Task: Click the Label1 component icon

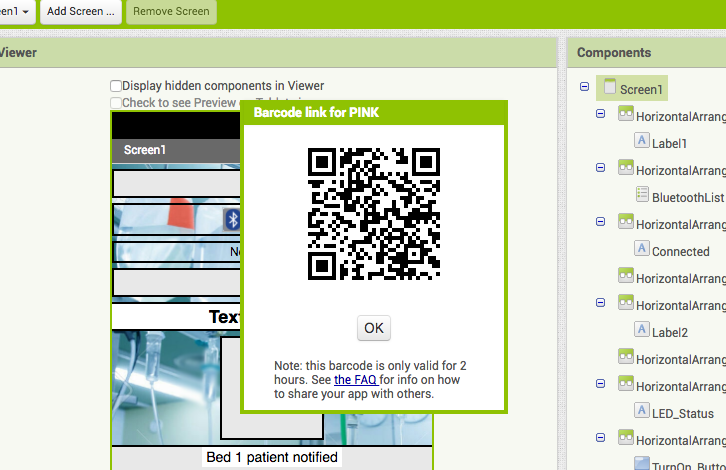Action: (642, 141)
